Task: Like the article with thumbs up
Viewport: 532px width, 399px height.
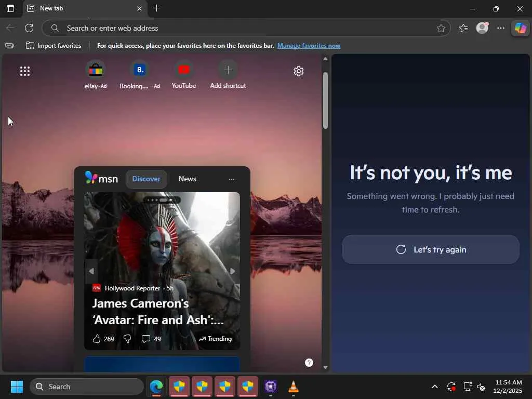Action: pos(97,339)
